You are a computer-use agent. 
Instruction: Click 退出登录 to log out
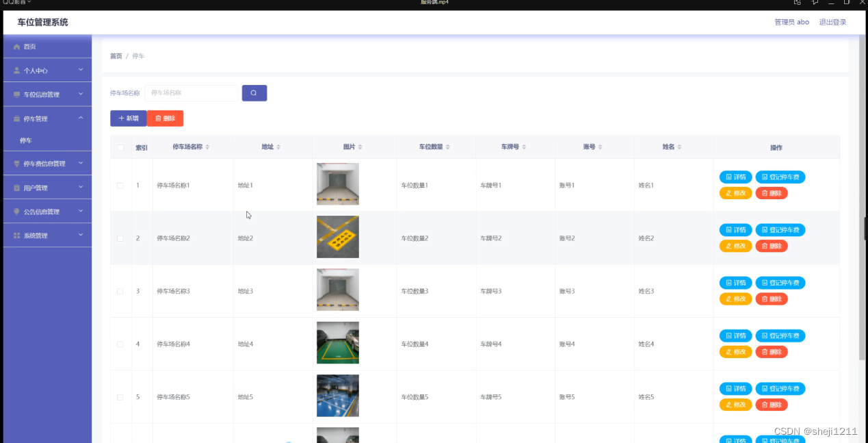click(832, 23)
